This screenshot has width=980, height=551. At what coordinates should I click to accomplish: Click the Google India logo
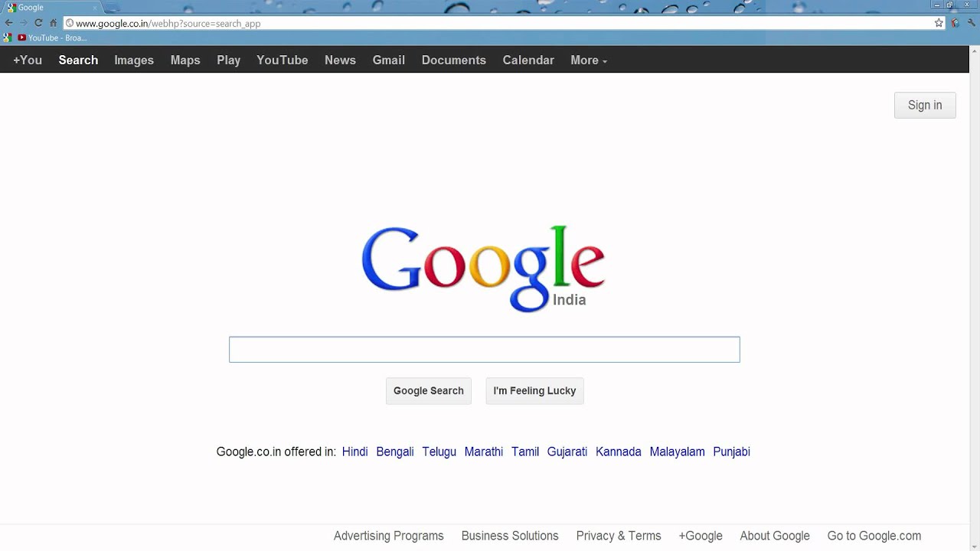tap(484, 269)
